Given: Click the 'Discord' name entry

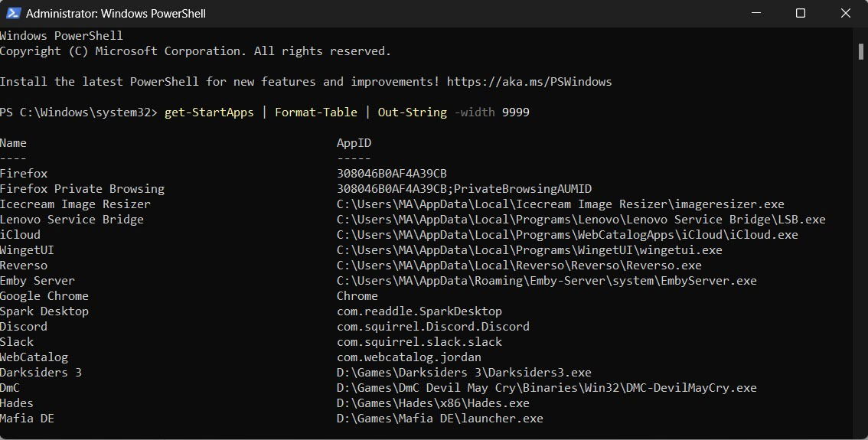Looking at the screenshot, I should (x=24, y=327).
